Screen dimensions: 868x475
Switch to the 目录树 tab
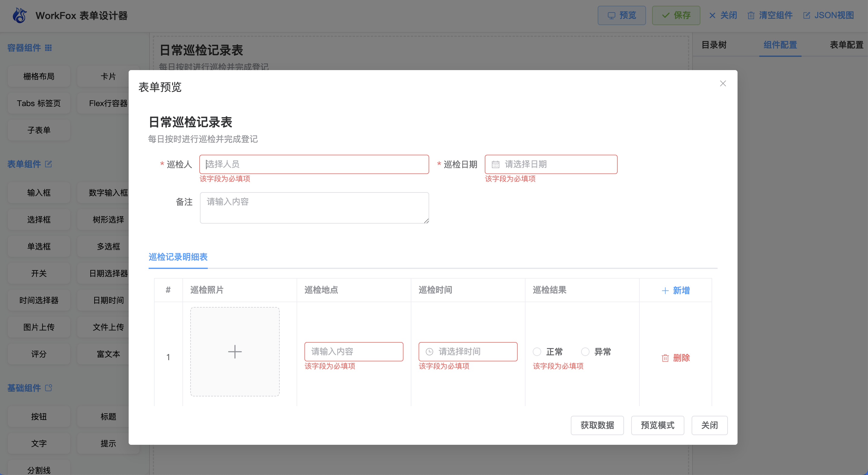[714, 45]
